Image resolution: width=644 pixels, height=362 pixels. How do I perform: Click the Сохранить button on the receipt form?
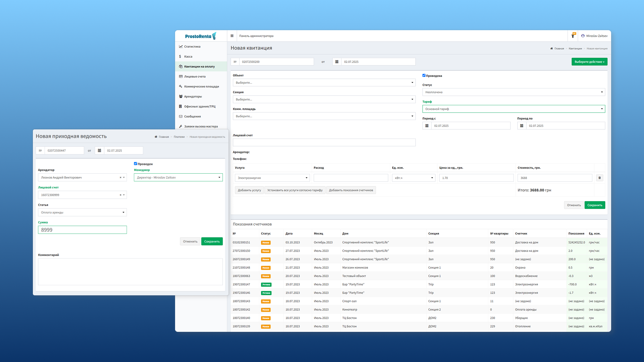click(595, 205)
